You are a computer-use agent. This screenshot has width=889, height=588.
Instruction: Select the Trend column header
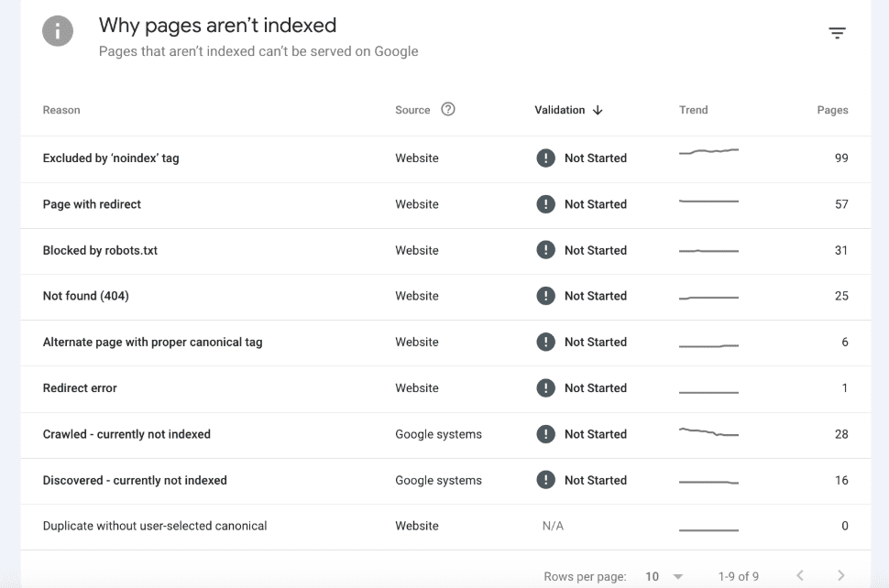(x=693, y=110)
